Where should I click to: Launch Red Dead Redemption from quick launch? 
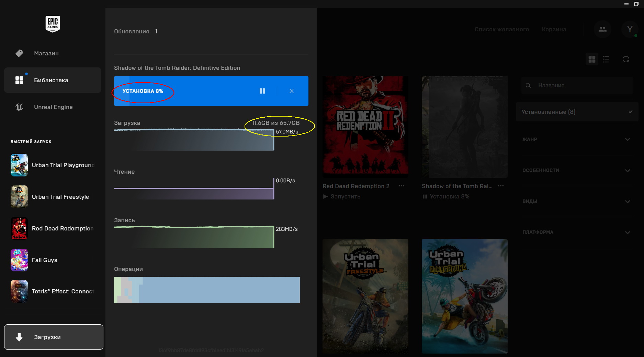(x=53, y=228)
